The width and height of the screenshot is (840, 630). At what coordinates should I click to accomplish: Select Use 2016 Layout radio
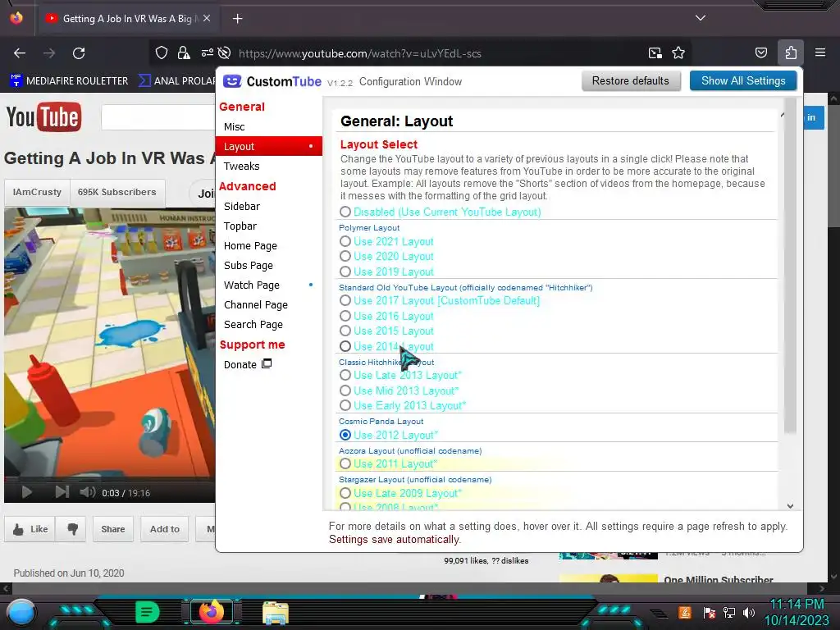click(x=345, y=316)
